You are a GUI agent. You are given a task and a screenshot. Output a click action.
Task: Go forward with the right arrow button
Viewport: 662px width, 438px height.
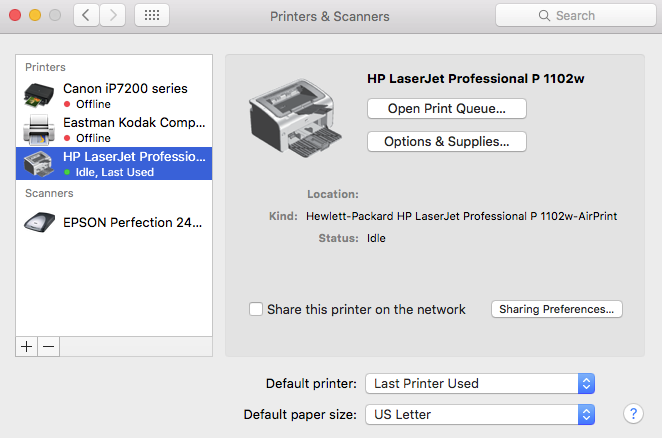point(113,16)
